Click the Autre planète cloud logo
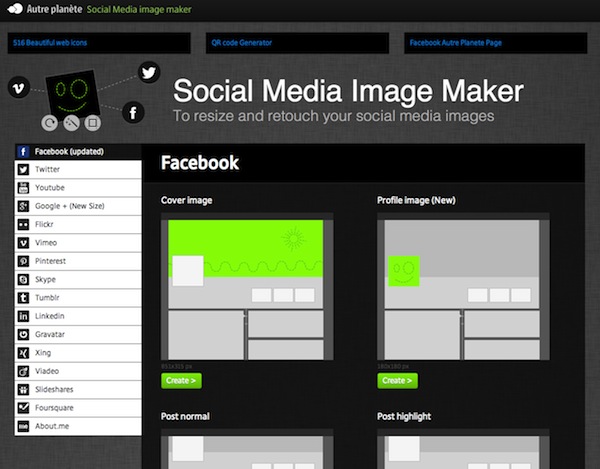This screenshot has width=600, height=469. click(15, 9)
